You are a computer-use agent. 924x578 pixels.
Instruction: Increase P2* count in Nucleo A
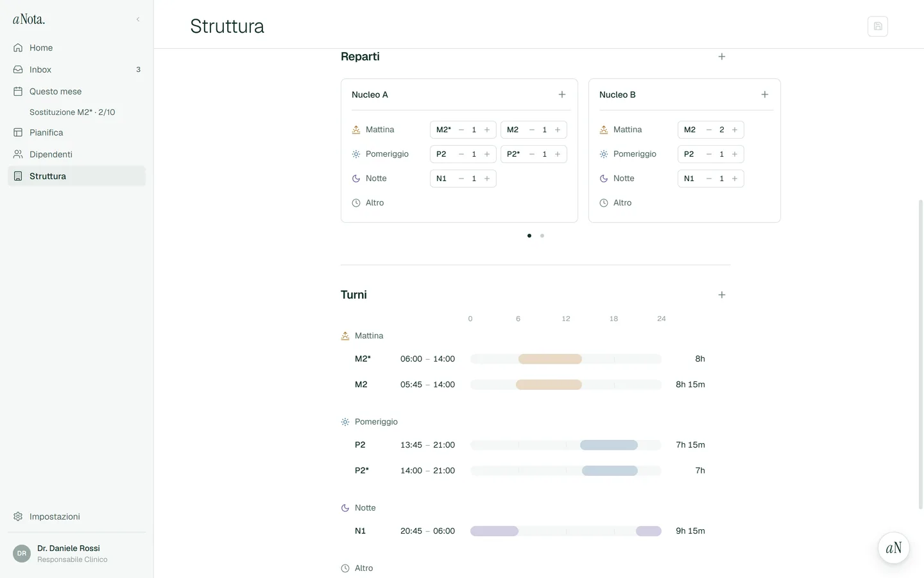pos(558,154)
